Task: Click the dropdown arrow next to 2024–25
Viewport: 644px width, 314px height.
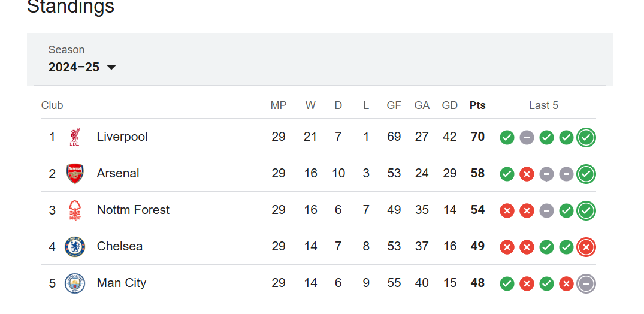Action: tap(111, 67)
